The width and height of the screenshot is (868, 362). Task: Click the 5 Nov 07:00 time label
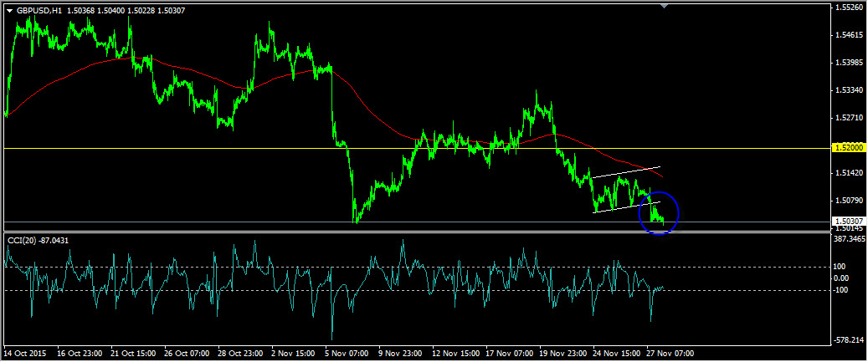tap(346, 353)
